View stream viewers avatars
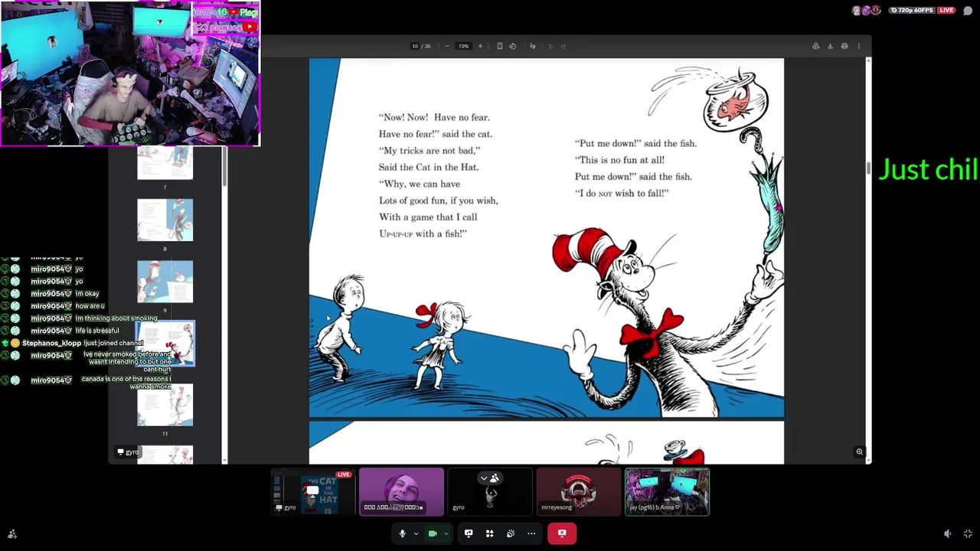The width and height of the screenshot is (980, 551). pyautogui.click(x=866, y=10)
